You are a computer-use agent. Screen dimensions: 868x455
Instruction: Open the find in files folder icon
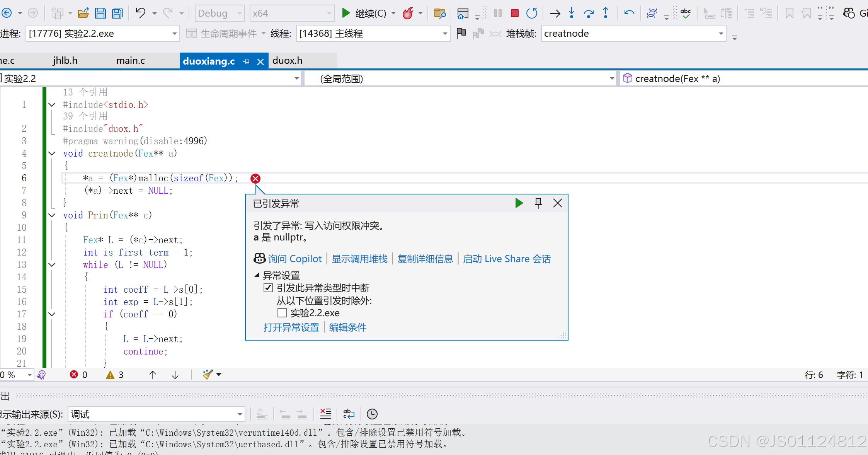click(x=439, y=13)
